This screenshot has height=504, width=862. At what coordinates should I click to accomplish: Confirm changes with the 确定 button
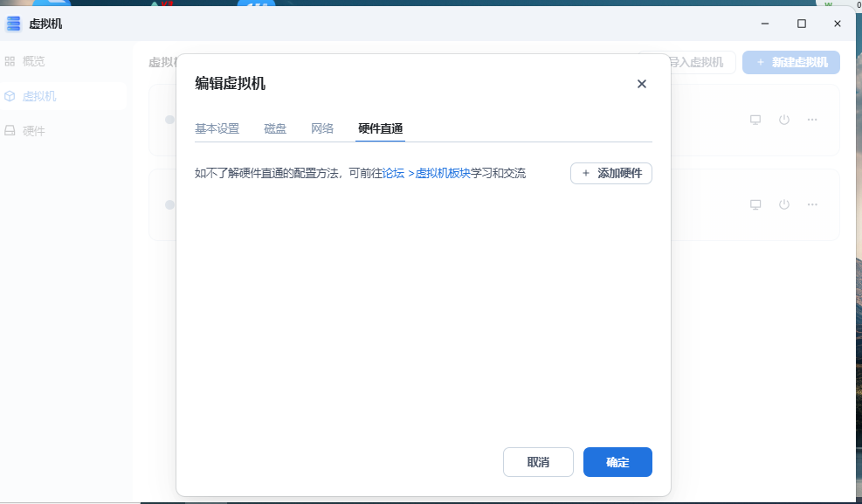pos(617,462)
